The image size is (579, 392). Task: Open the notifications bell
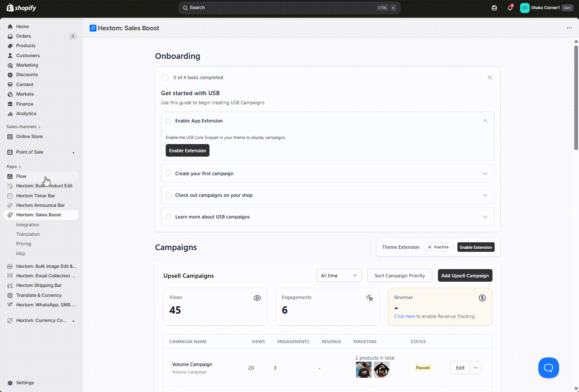coord(510,8)
